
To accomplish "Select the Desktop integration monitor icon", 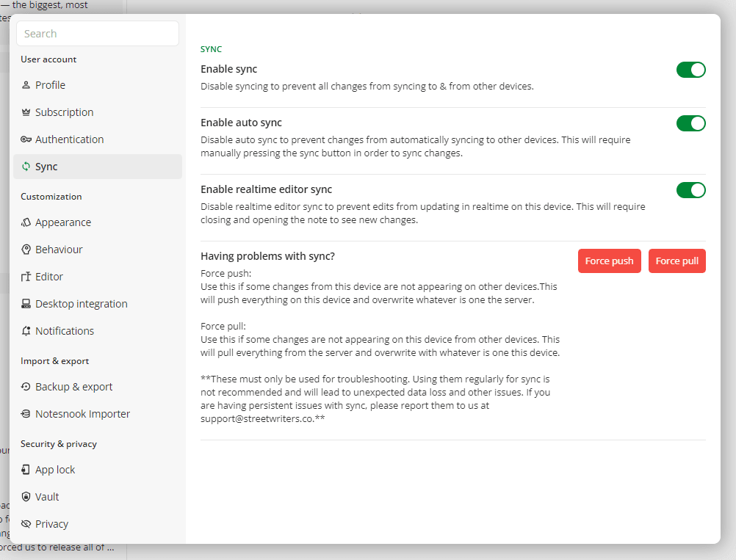I will 26,303.
